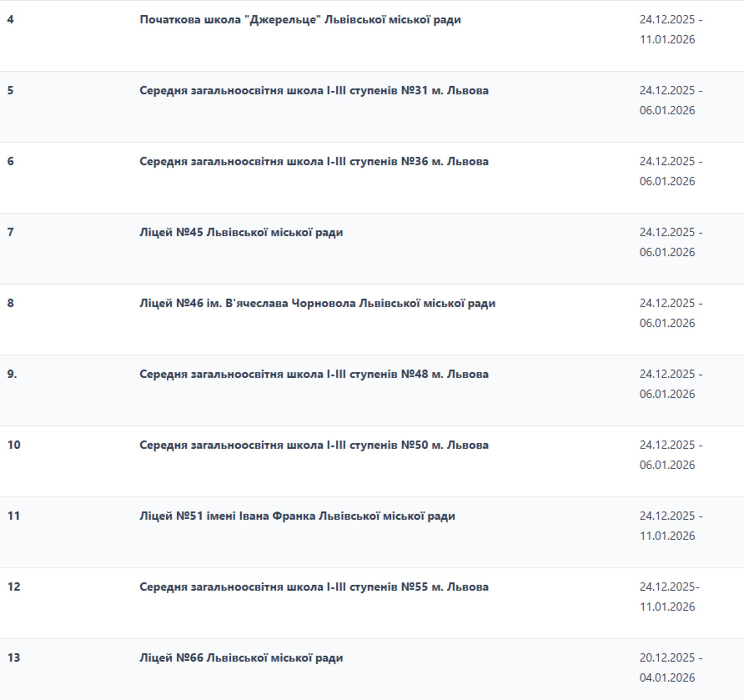Click row number 4 cell
744x700 pixels.
[x=10, y=19]
